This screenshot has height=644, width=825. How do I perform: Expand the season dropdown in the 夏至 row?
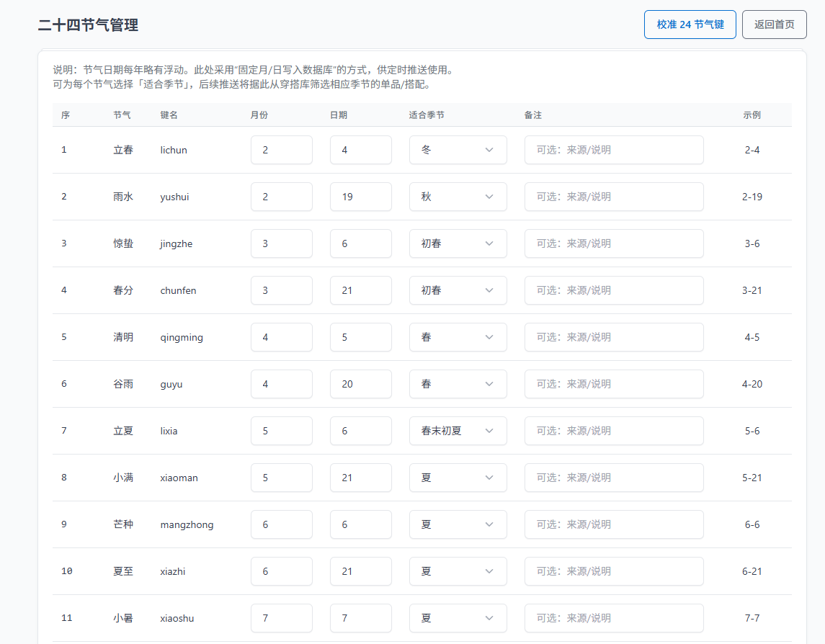[458, 571]
